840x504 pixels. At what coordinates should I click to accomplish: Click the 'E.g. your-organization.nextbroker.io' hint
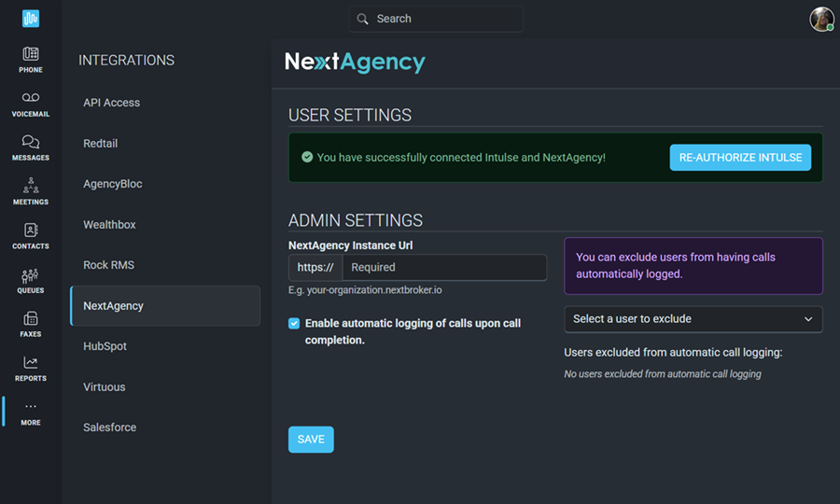coord(365,289)
